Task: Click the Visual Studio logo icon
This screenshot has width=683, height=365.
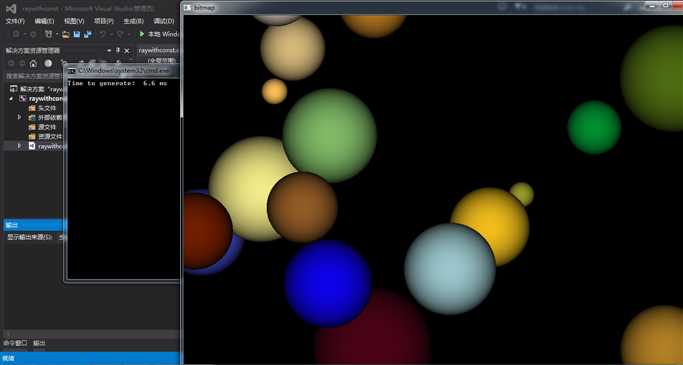Action: coord(10,9)
